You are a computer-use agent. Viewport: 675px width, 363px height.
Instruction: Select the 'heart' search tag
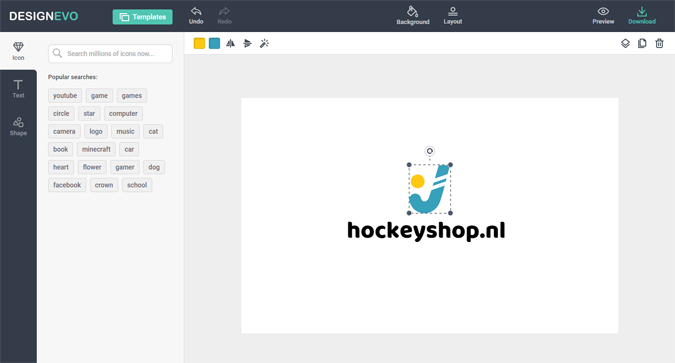coord(61,167)
